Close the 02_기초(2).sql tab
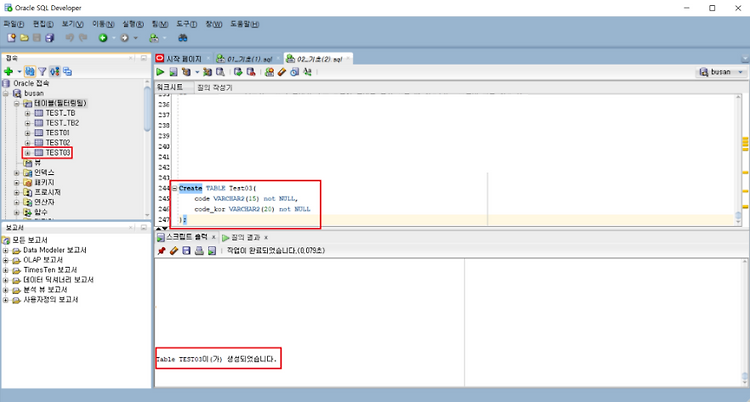Viewport: 750px width, 402px height. click(348, 59)
